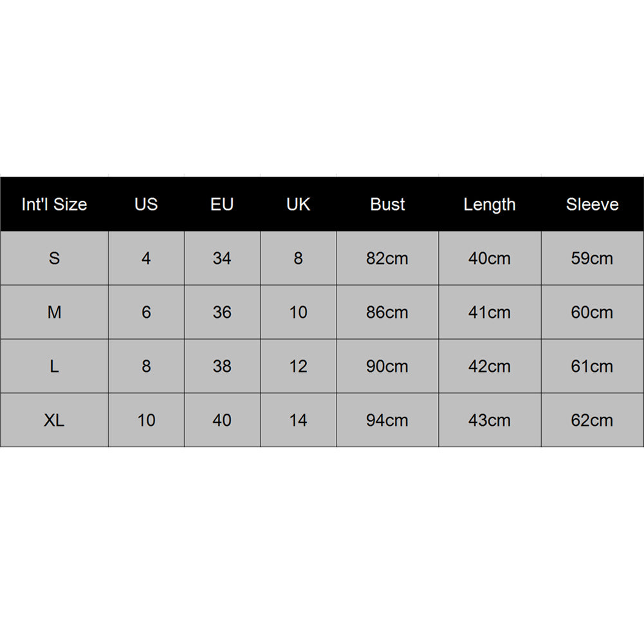
Task: Click the size L row label
Action: (54, 367)
